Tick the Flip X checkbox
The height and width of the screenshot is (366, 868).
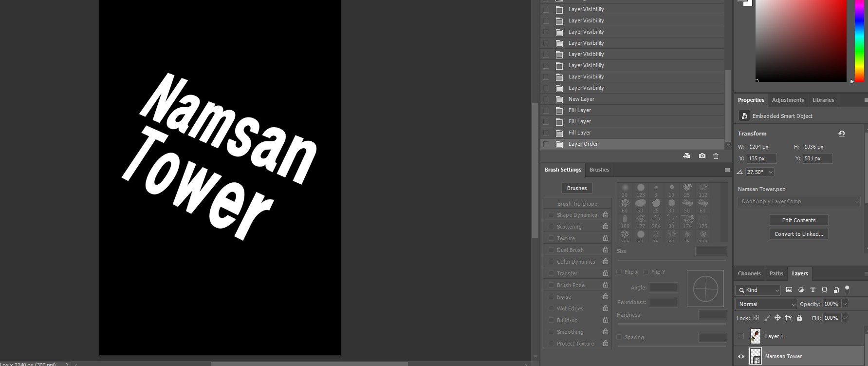pos(620,272)
